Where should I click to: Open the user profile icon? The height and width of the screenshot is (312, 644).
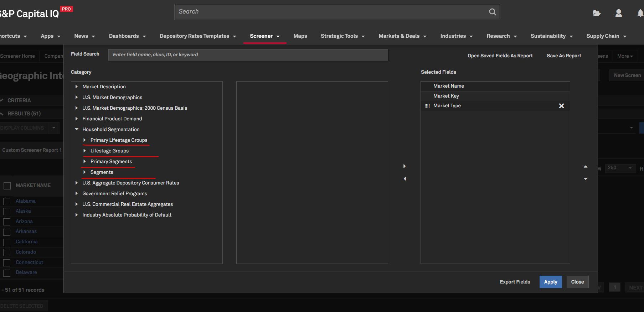click(618, 13)
